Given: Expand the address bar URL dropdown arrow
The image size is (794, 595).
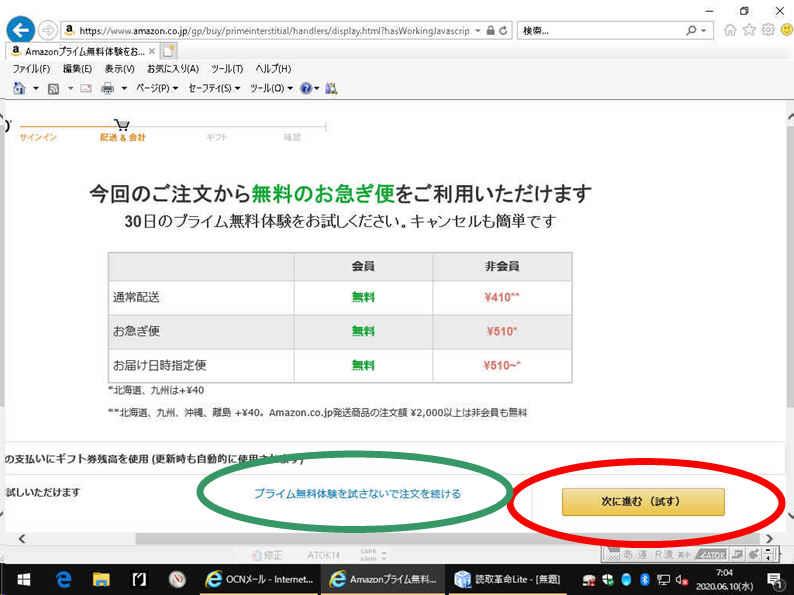Looking at the screenshot, I should click(x=478, y=30).
